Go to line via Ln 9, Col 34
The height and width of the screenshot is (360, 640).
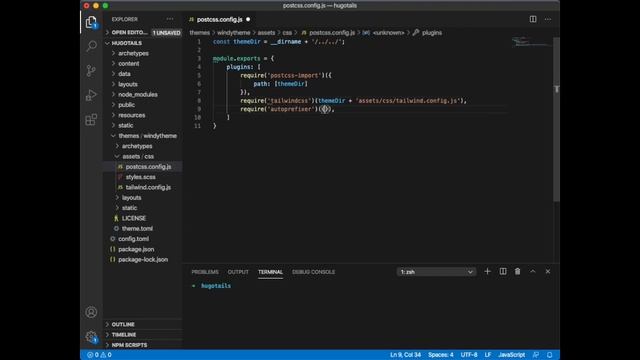coord(405,355)
